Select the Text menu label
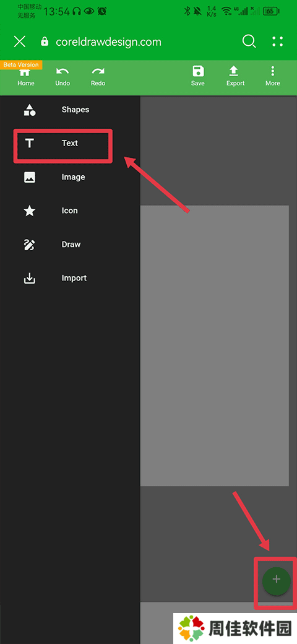 pos(70,143)
